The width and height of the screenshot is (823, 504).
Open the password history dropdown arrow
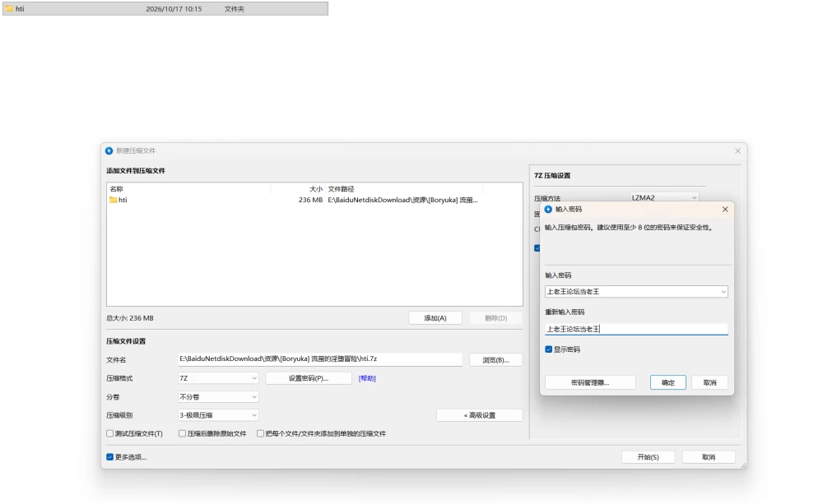[x=723, y=292]
